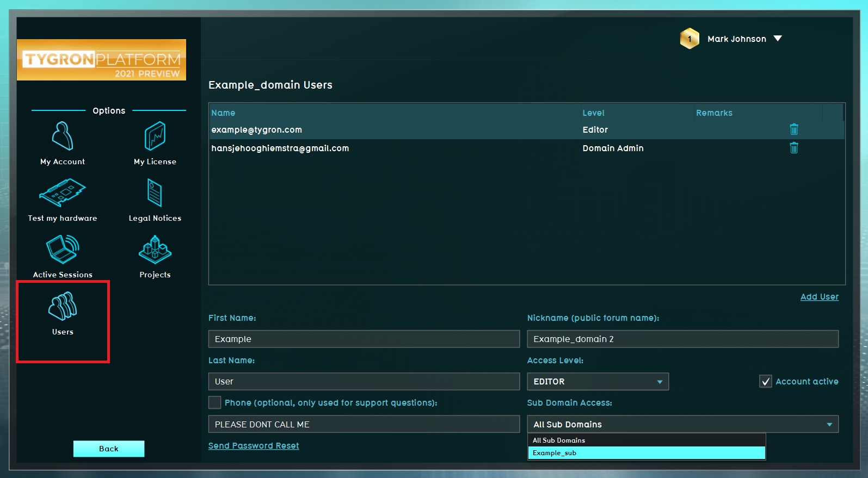This screenshot has height=478, width=868.
Task: Delete user example@tygron.com with trash icon
Action: pyautogui.click(x=794, y=129)
